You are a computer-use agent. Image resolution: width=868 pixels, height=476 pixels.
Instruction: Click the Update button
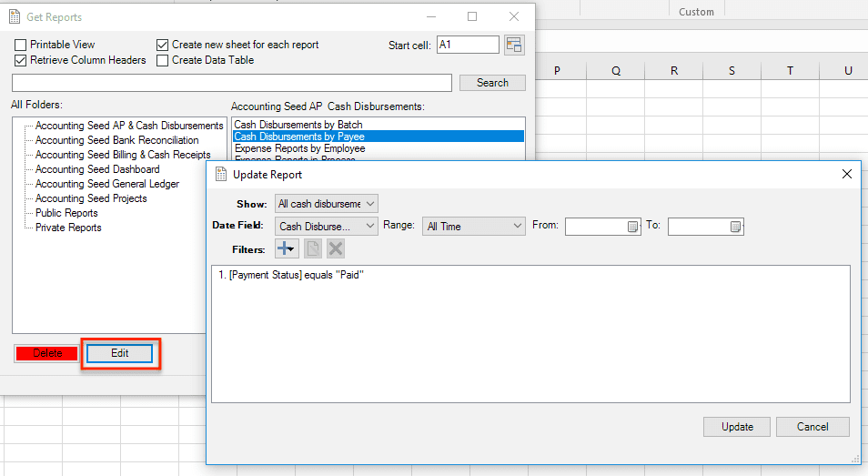point(737,427)
